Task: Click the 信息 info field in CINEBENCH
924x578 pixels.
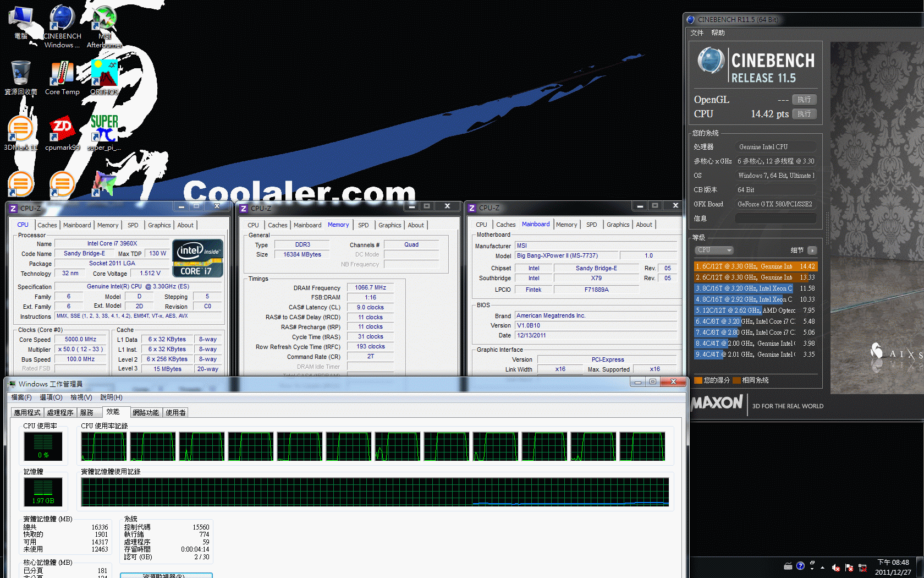Action: (x=776, y=219)
